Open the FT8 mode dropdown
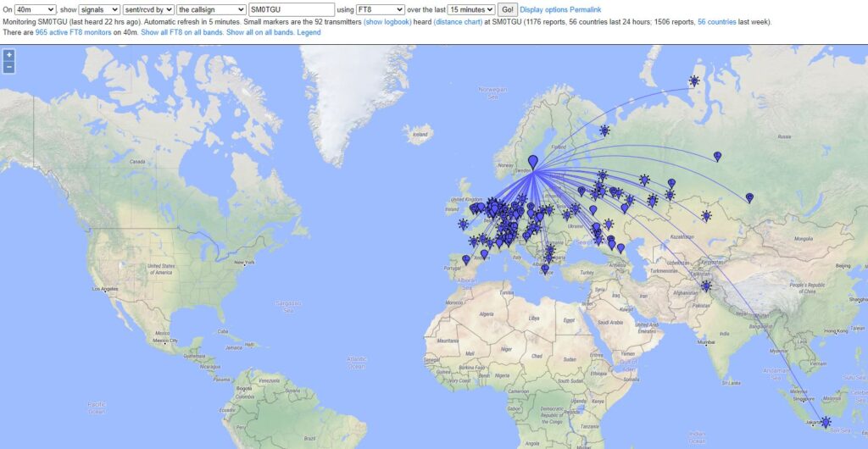Viewport: 868px width, 449px height. pyautogui.click(x=381, y=9)
